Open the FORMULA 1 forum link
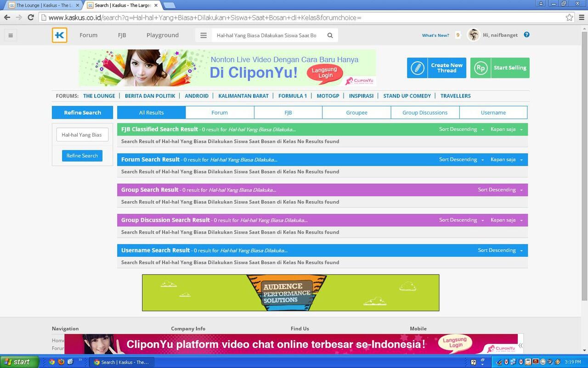 [x=293, y=96]
